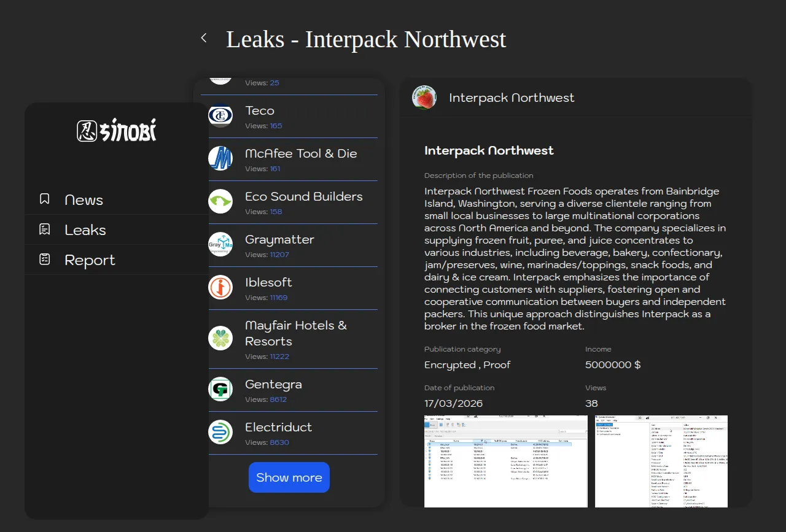The image size is (786, 532).
Task: Click the checklist icon next to Report
Action: click(x=45, y=260)
